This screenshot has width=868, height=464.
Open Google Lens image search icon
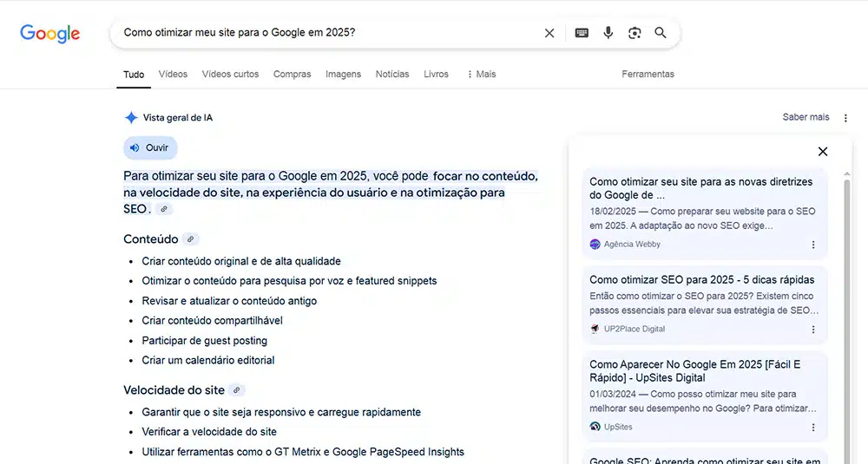pyautogui.click(x=635, y=33)
